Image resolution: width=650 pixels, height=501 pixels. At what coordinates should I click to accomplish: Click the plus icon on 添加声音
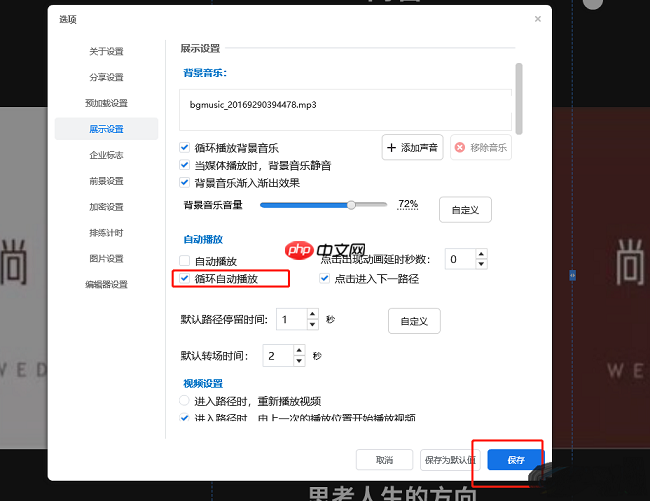point(391,148)
